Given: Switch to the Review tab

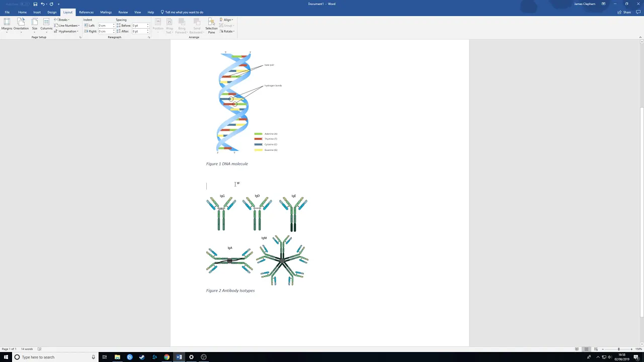Looking at the screenshot, I should [123, 12].
